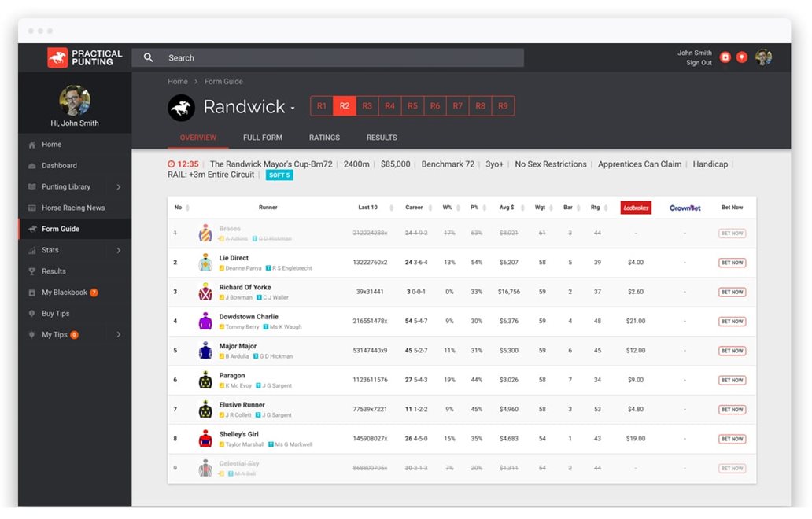The height and width of the screenshot is (519, 812).
Task: Click Bet Now for Paragon
Action: (732, 380)
